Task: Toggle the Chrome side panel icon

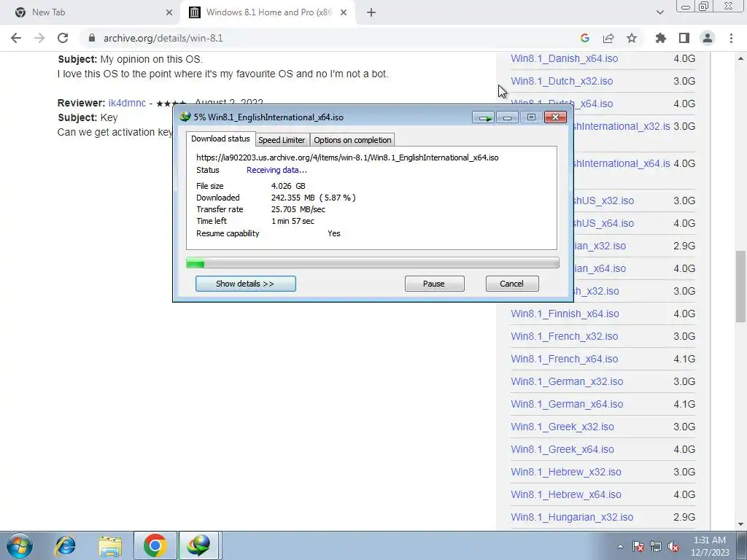Action: click(x=684, y=38)
